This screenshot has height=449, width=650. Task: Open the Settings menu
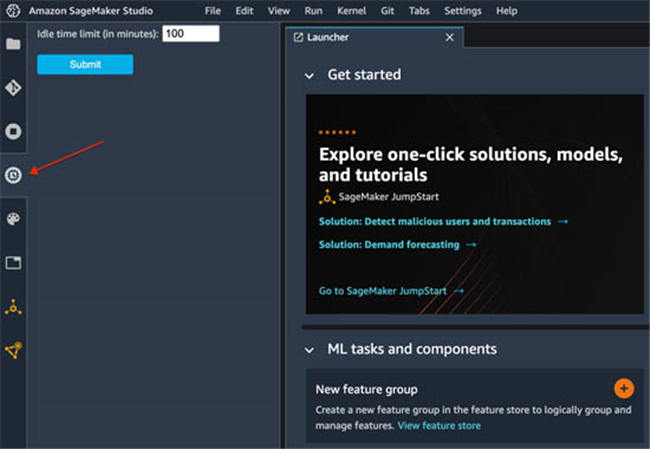coord(463,11)
